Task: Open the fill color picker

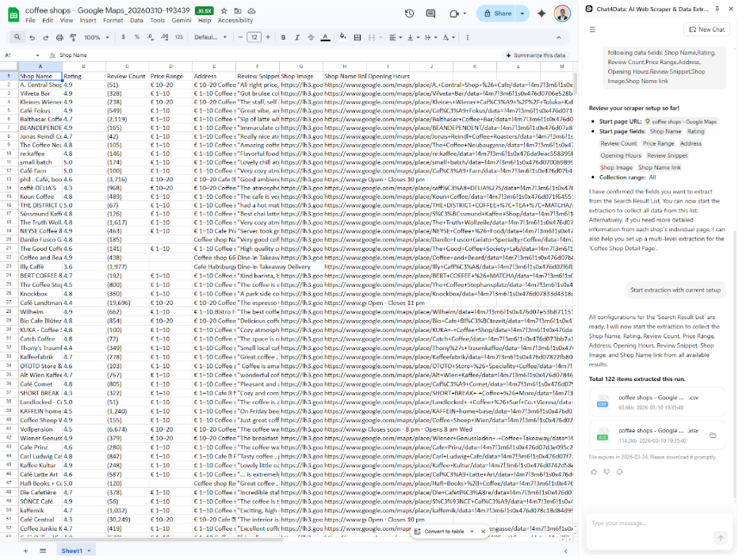Action: point(342,37)
